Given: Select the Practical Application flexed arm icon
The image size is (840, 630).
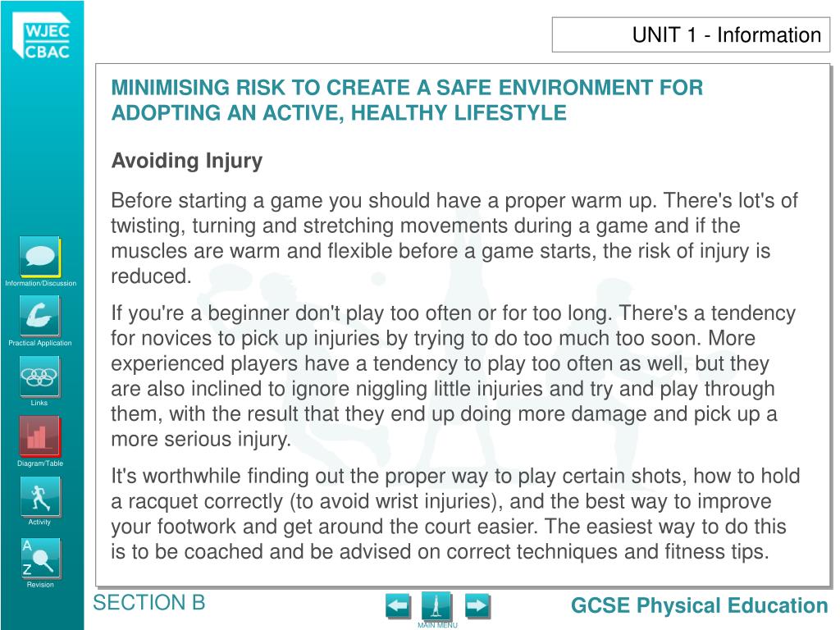Looking at the screenshot, I should [x=40, y=316].
